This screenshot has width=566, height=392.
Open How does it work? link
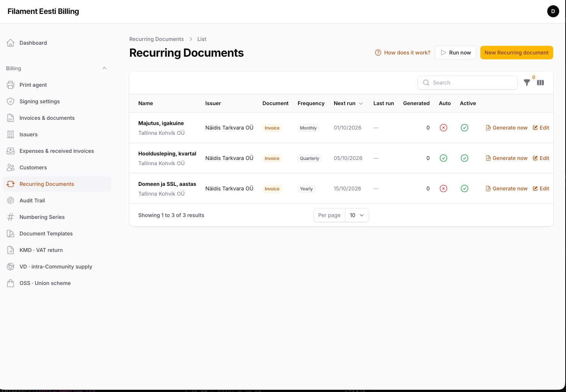tap(403, 53)
